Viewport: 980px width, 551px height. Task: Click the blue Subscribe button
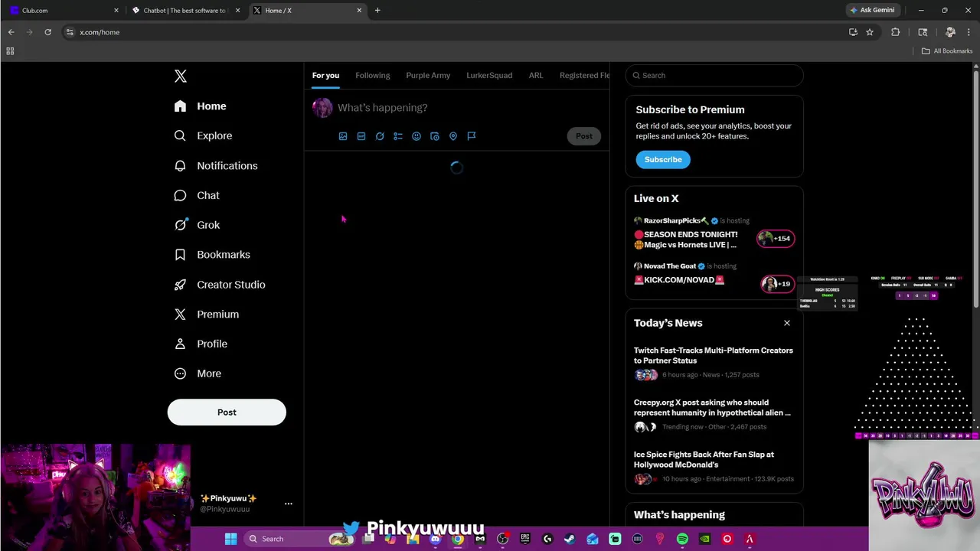[663, 160]
